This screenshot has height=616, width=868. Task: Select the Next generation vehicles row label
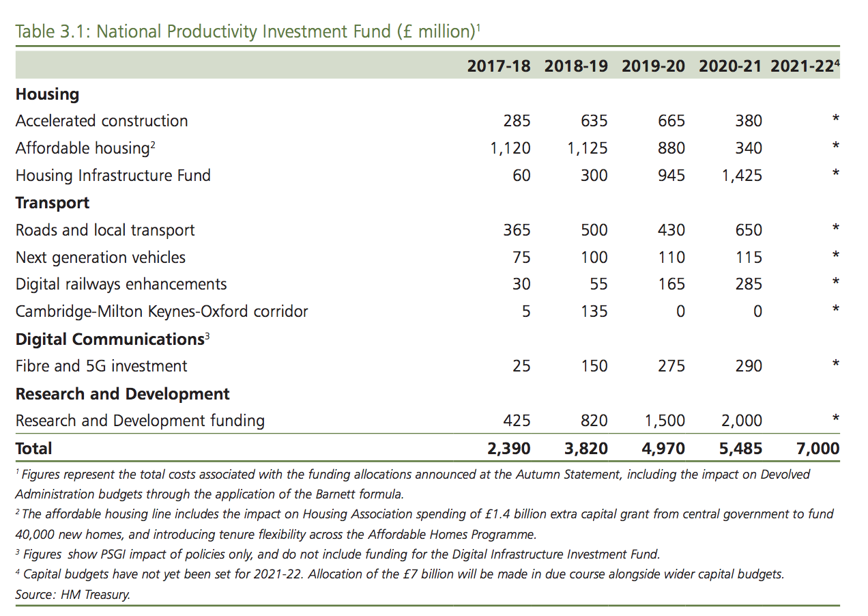(x=100, y=257)
